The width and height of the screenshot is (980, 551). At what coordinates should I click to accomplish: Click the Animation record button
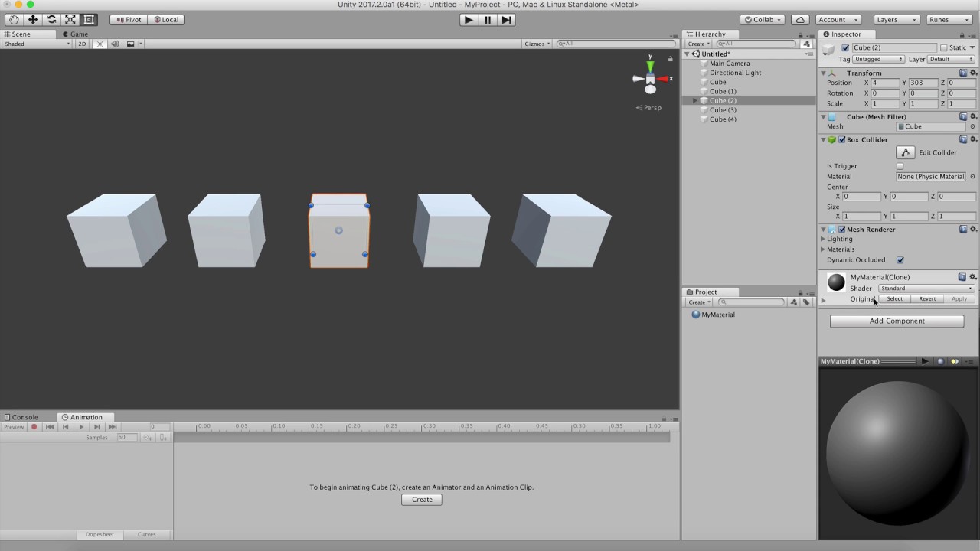pyautogui.click(x=34, y=427)
